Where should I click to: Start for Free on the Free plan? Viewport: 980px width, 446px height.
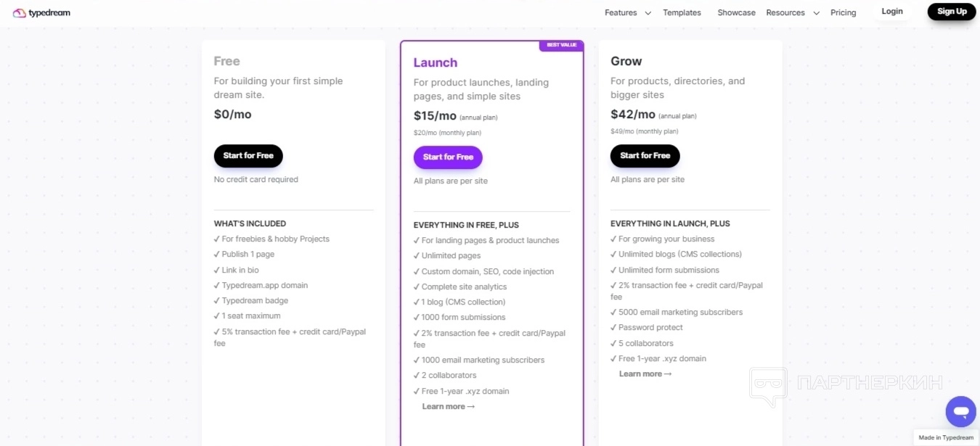(x=248, y=156)
